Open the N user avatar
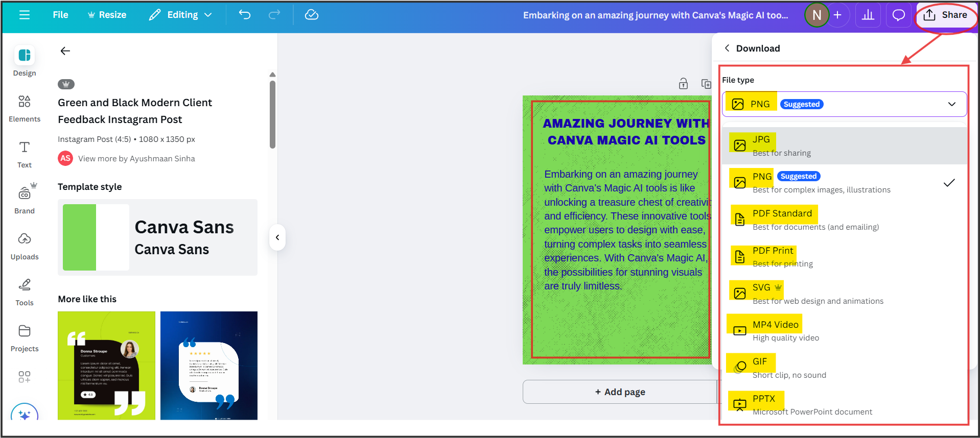 pos(816,15)
